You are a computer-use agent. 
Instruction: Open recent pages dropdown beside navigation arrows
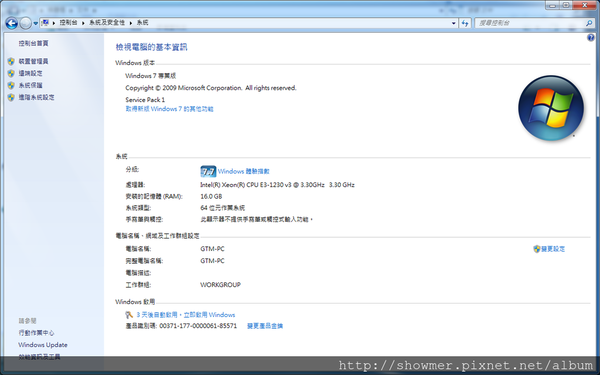point(36,23)
